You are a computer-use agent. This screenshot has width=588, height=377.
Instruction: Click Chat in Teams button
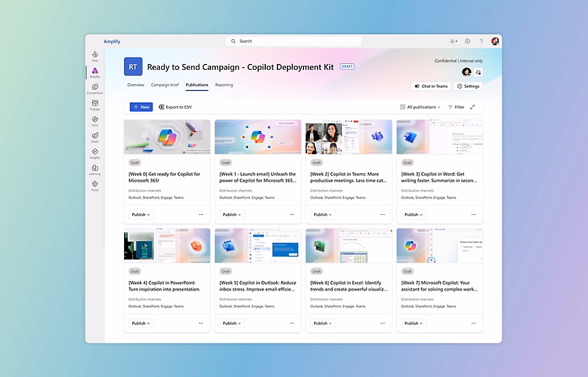[x=431, y=86]
